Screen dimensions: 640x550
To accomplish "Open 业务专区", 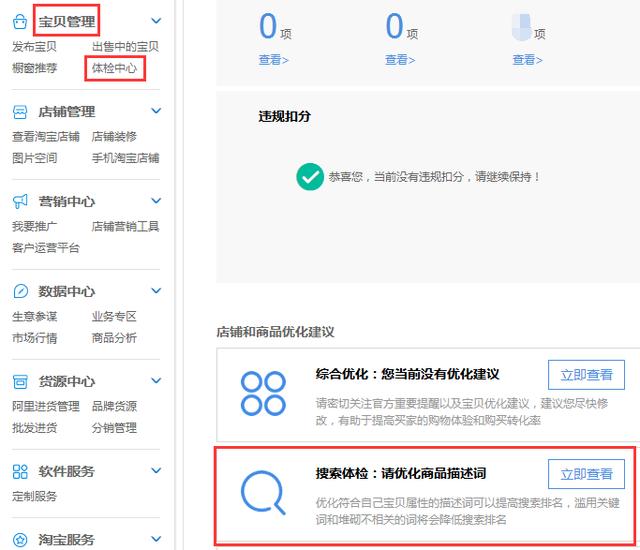I will point(114,316).
